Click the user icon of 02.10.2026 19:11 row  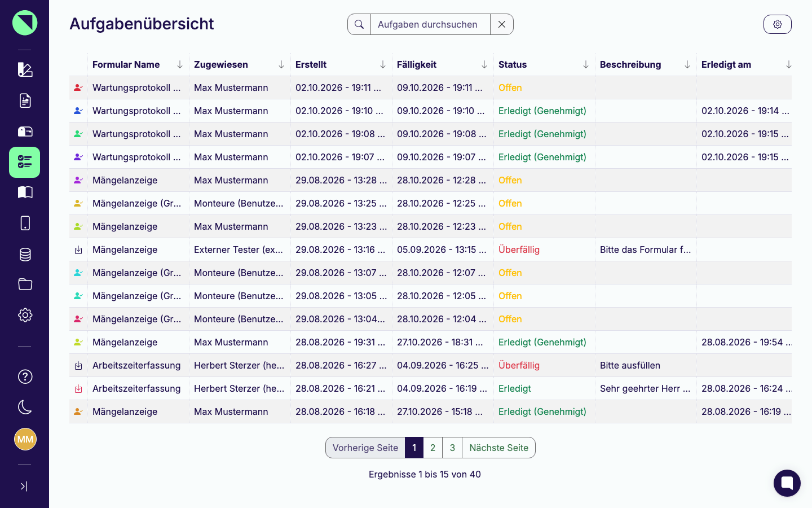point(78,87)
